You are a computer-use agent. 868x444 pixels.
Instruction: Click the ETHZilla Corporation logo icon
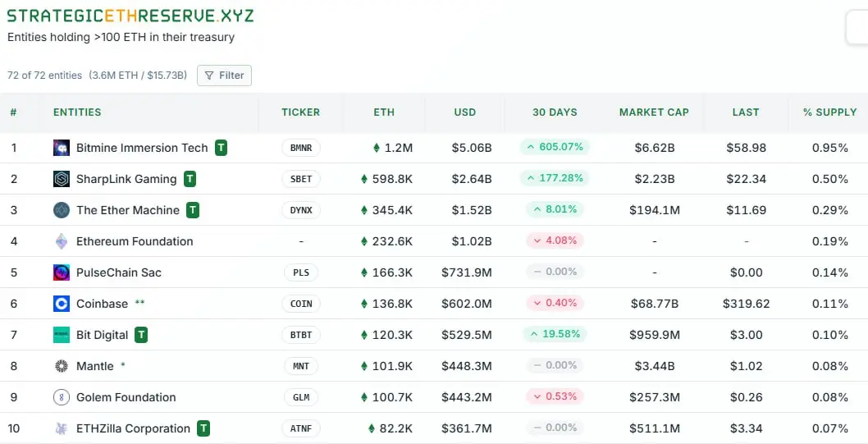coord(62,428)
